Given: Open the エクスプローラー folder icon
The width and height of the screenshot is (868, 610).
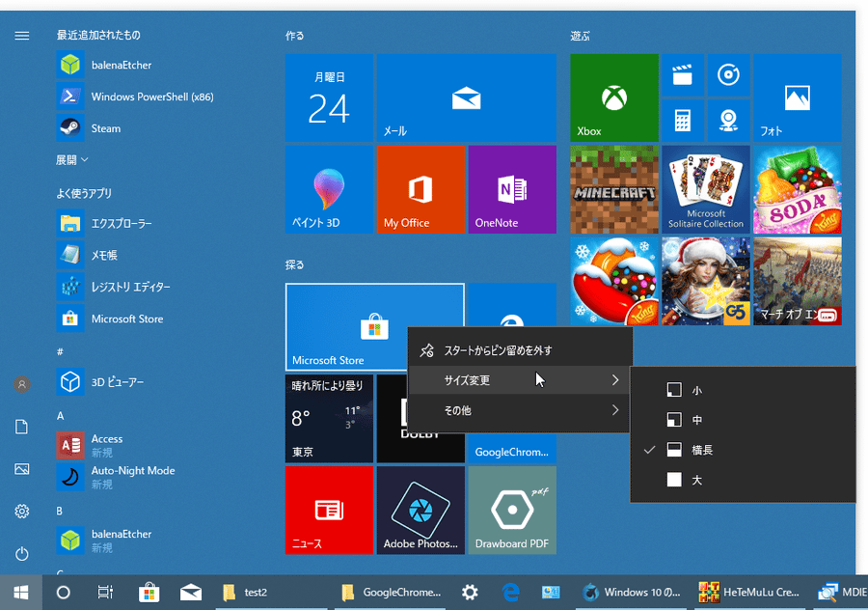Looking at the screenshot, I should click(x=70, y=223).
